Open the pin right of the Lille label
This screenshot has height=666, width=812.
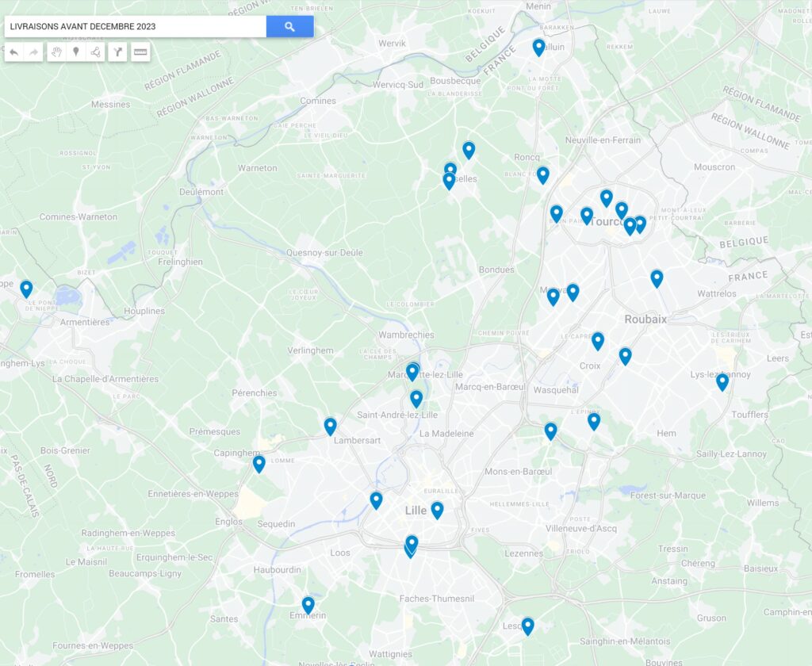[437, 510]
